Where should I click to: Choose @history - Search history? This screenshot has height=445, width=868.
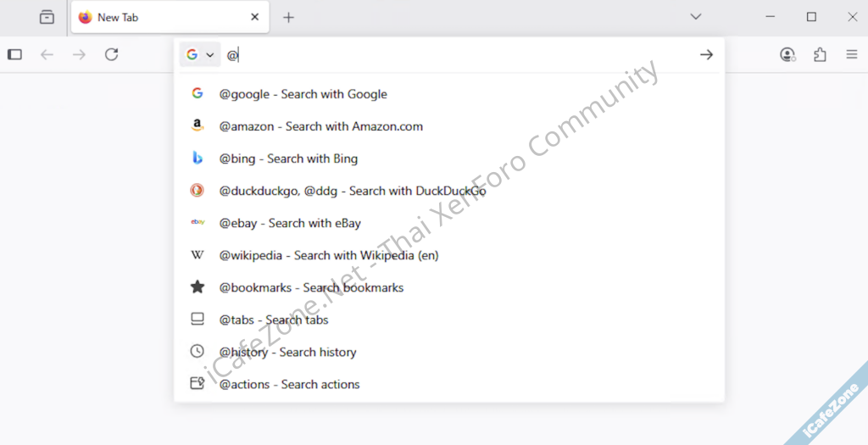[x=449, y=352]
